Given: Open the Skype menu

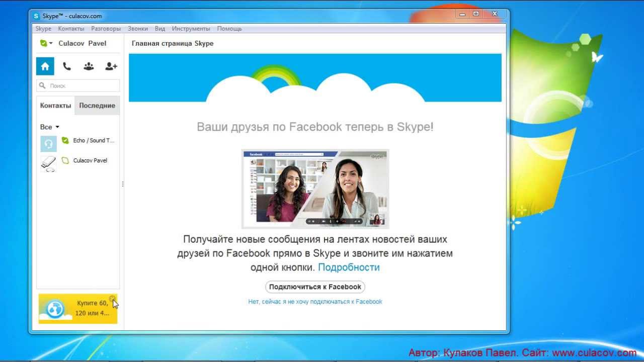Looking at the screenshot, I should pyautogui.click(x=43, y=29).
